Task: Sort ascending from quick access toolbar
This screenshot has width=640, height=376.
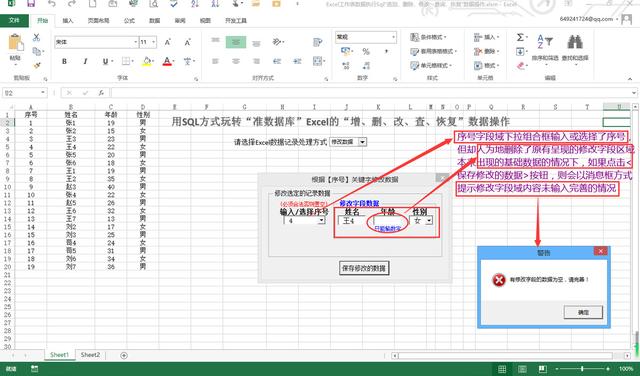Action: [x=195, y=4]
